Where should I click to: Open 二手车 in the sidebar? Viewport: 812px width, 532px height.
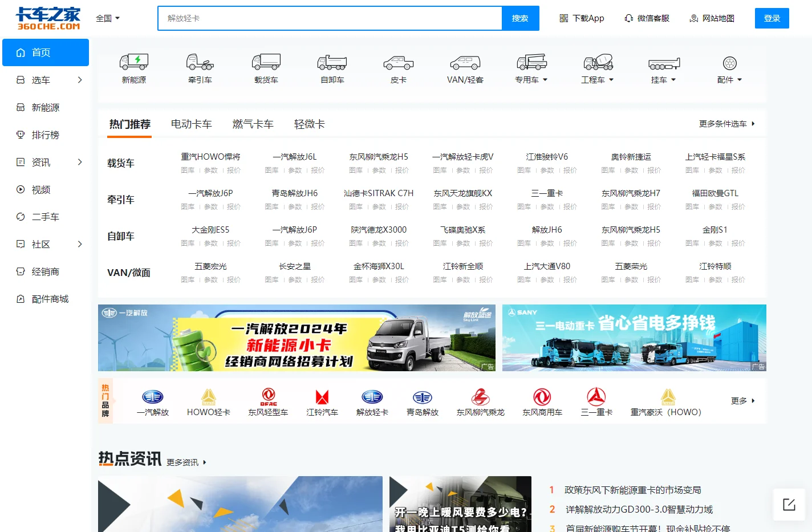click(x=46, y=217)
